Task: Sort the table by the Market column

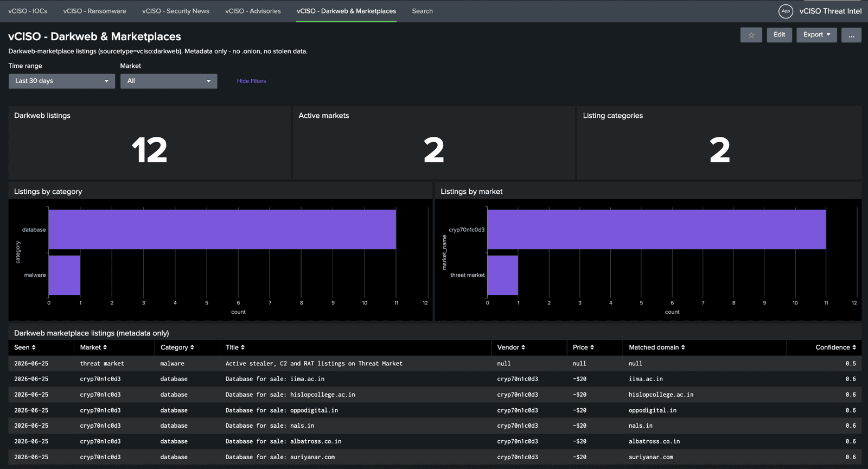Action: [x=93, y=347]
